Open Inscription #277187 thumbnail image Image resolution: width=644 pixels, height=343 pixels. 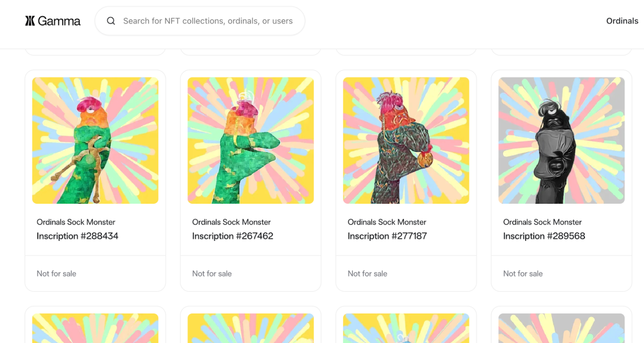pos(406,140)
